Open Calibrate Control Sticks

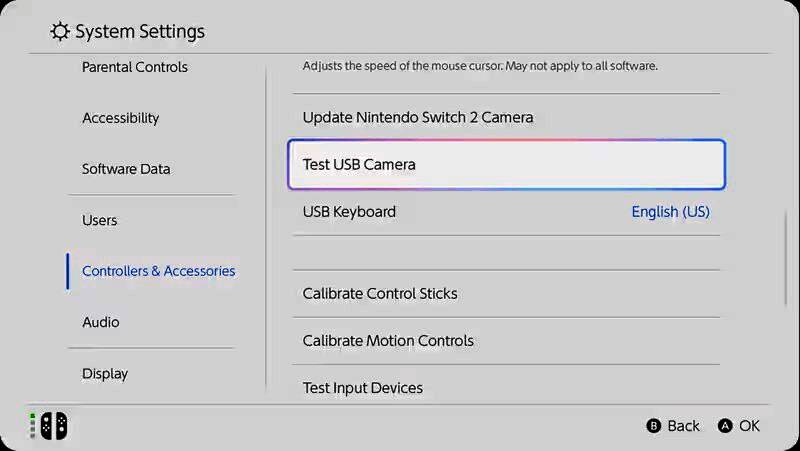tap(380, 294)
